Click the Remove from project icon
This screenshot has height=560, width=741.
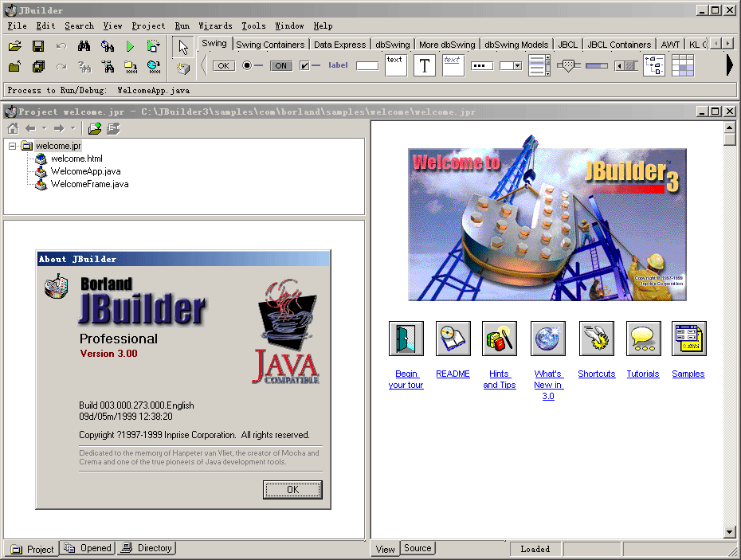click(x=113, y=128)
